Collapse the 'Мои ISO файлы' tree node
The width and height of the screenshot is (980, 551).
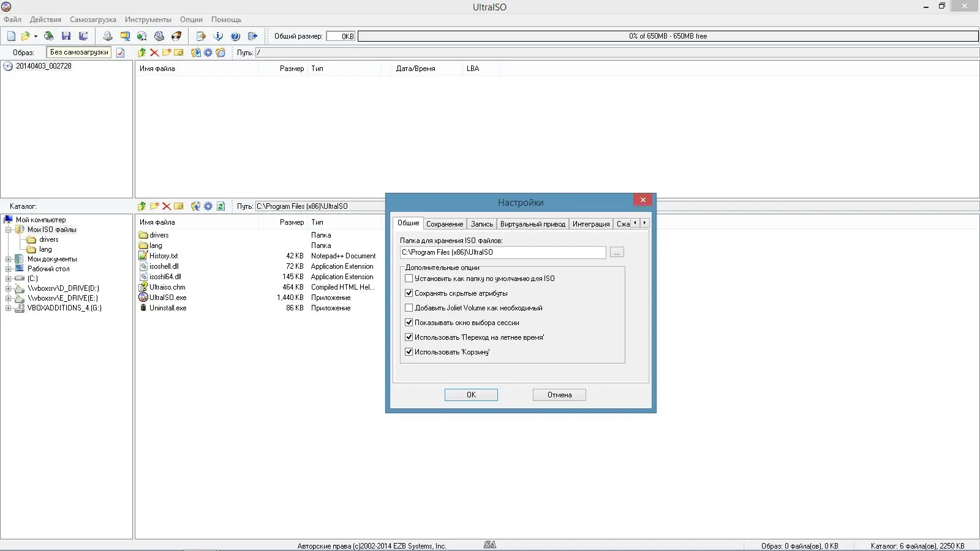(x=9, y=230)
